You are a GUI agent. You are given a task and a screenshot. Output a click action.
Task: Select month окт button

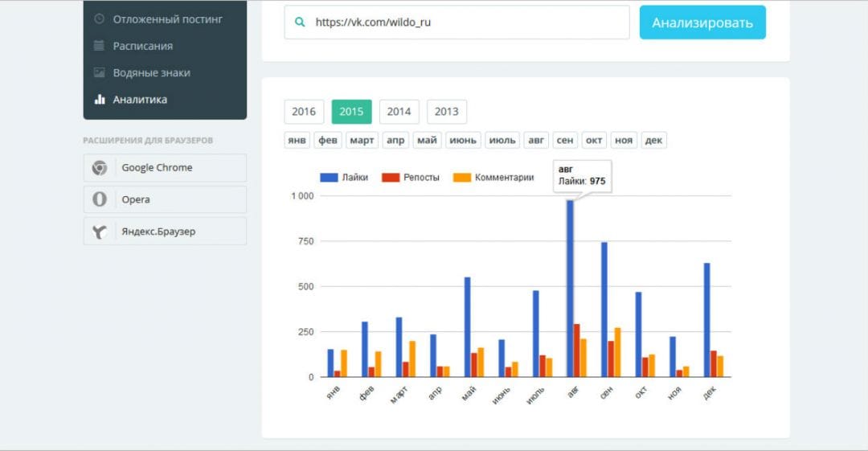pyautogui.click(x=594, y=140)
